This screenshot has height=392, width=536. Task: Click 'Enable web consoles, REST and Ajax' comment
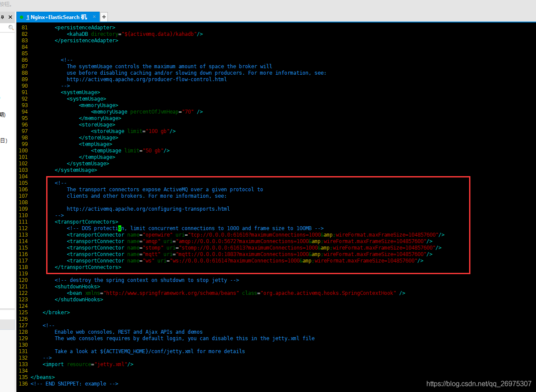[129, 332]
